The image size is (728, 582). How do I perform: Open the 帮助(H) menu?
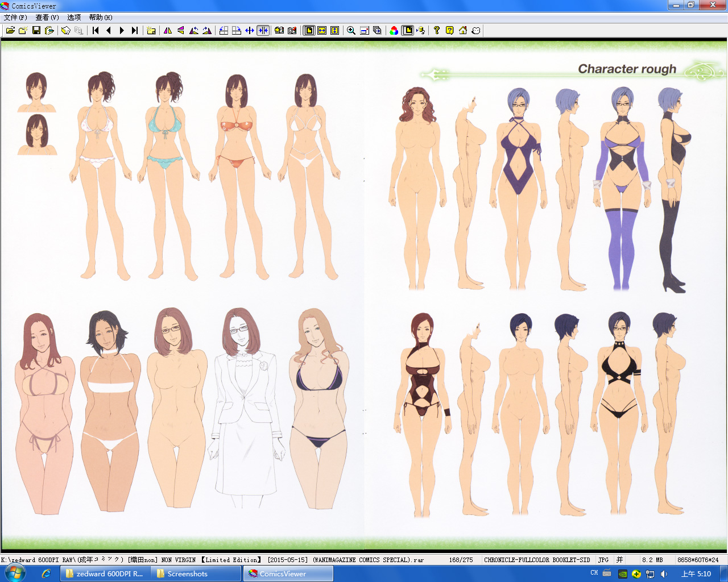101,18
